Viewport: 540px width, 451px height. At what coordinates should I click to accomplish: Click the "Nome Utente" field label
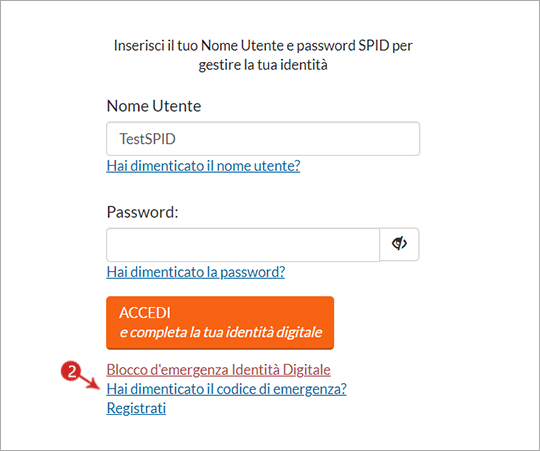click(154, 106)
